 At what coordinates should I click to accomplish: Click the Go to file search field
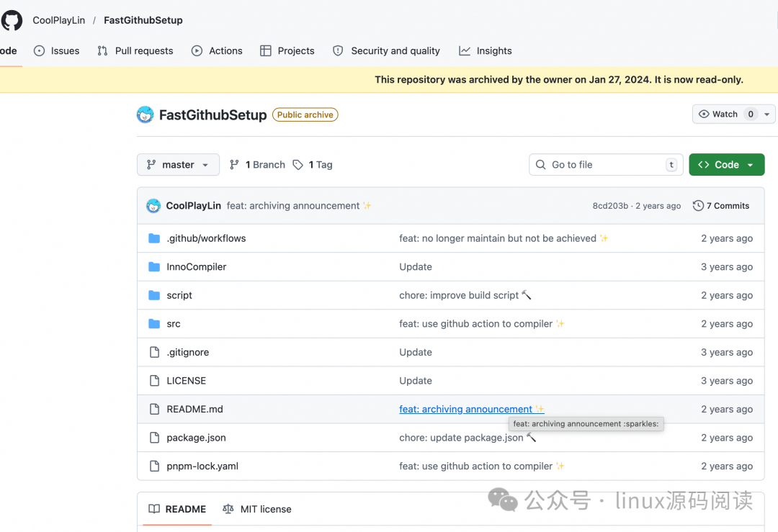(x=605, y=164)
